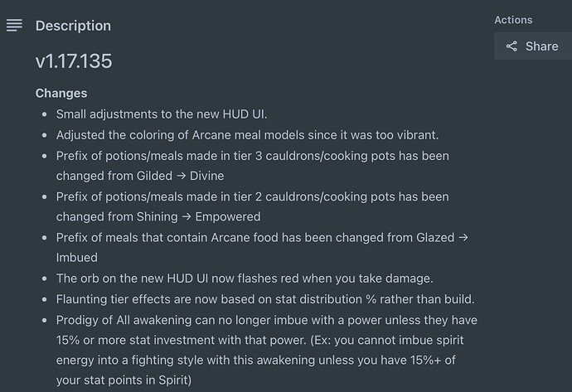Click the arrow between Shining and Empowered

[187, 217]
